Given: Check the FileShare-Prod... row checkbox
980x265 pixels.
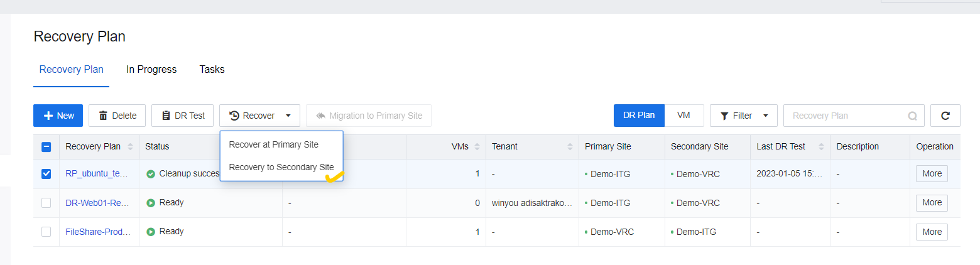Looking at the screenshot, I should [46, 232].
